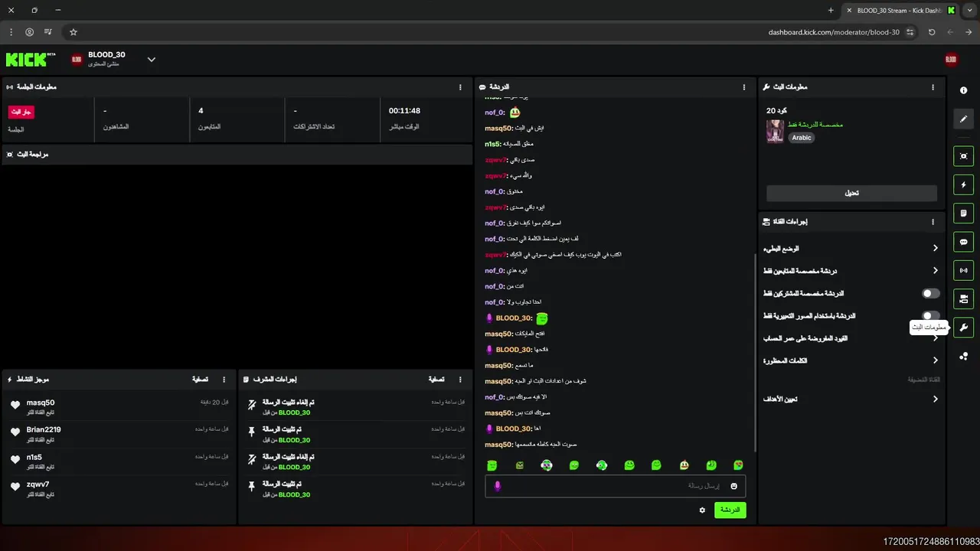Screen dimensions: 980x551
Task: Click the browser address bar
Action: click(x=490, y=32)
